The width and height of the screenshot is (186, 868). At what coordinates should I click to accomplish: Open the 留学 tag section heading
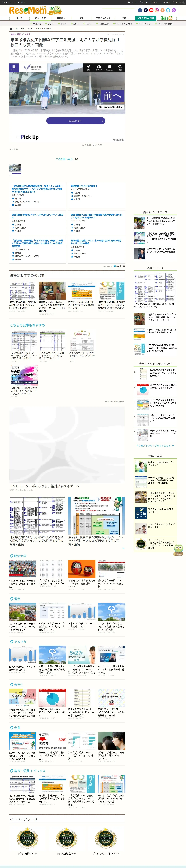pos(17,599)
